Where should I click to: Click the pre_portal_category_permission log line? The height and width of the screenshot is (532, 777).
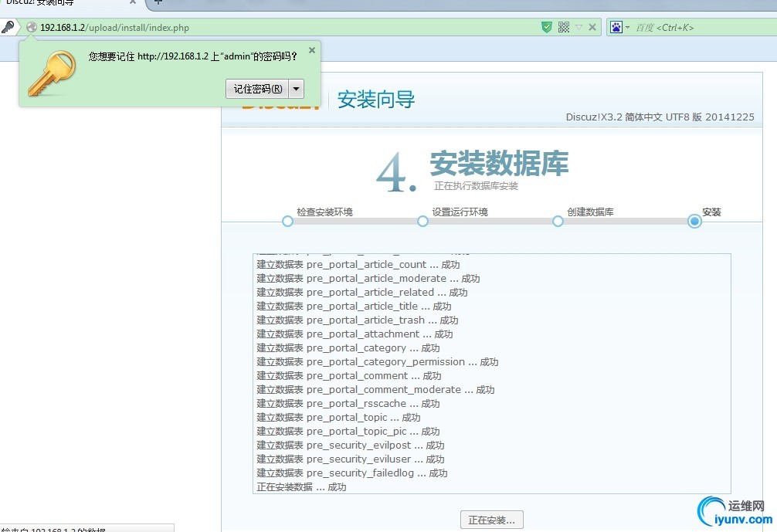tap(378, 361)
